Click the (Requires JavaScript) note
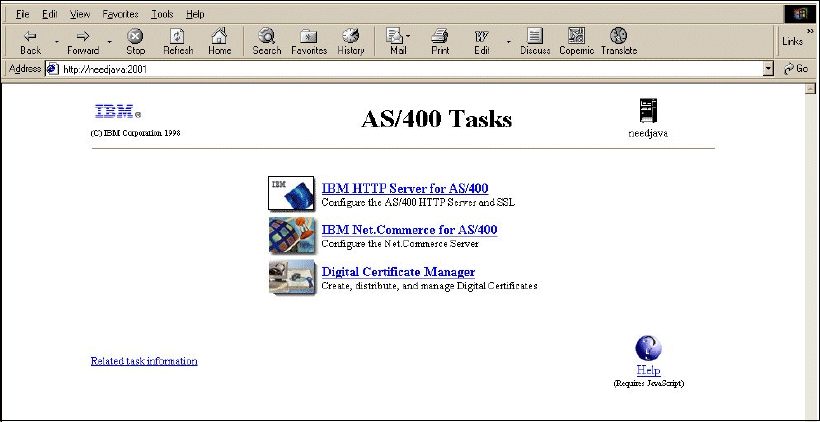 click(648, 383)
